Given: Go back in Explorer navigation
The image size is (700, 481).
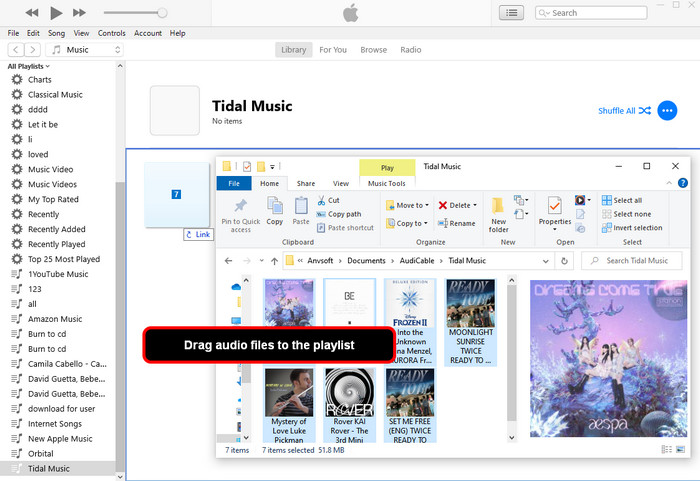Looking at the screenshot, I should pyautogui.click(x=229, y=261).
